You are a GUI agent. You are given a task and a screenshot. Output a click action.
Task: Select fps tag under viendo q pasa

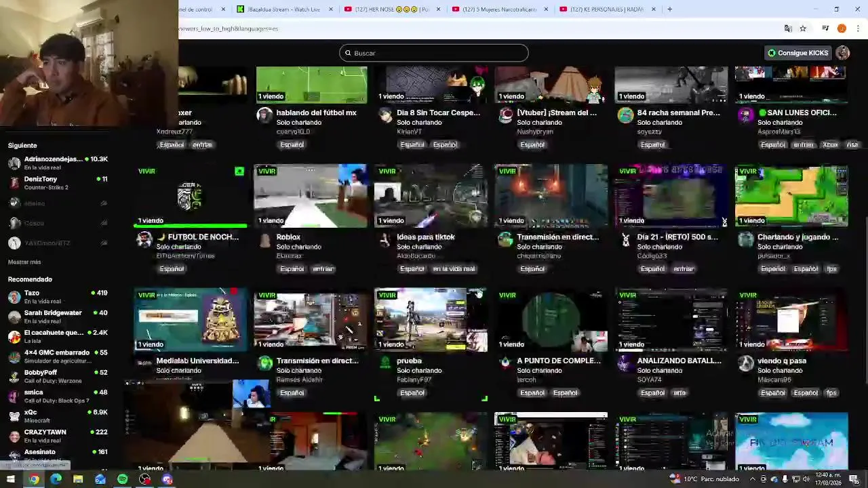[x=831, y=393]
